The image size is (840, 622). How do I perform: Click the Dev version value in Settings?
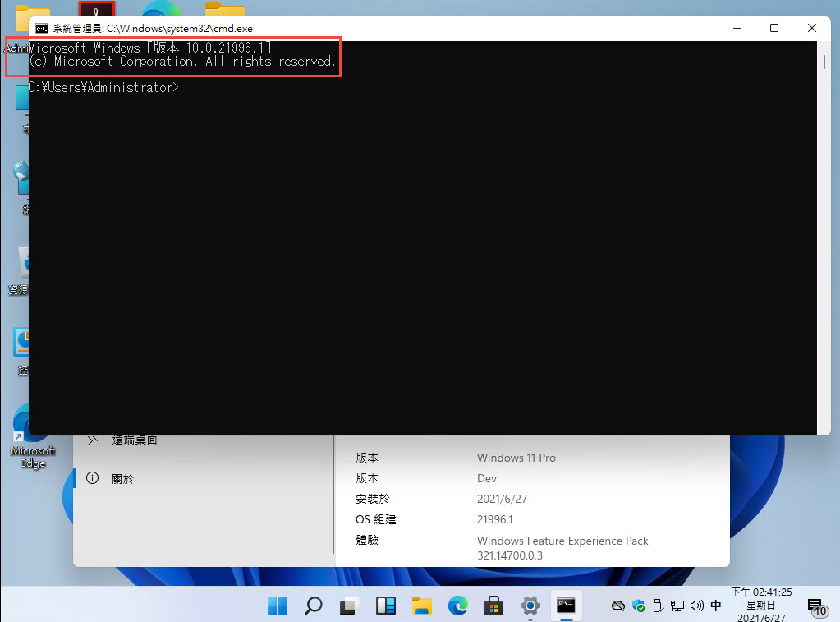coord(487,478)
